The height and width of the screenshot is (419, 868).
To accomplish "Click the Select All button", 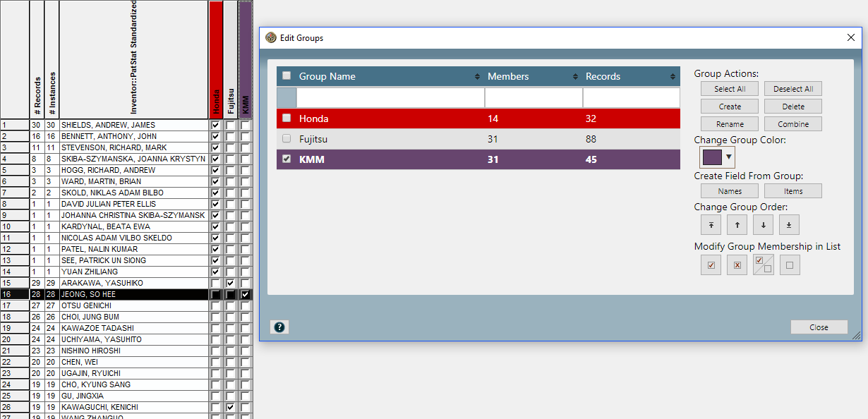I will coord(730,89).
